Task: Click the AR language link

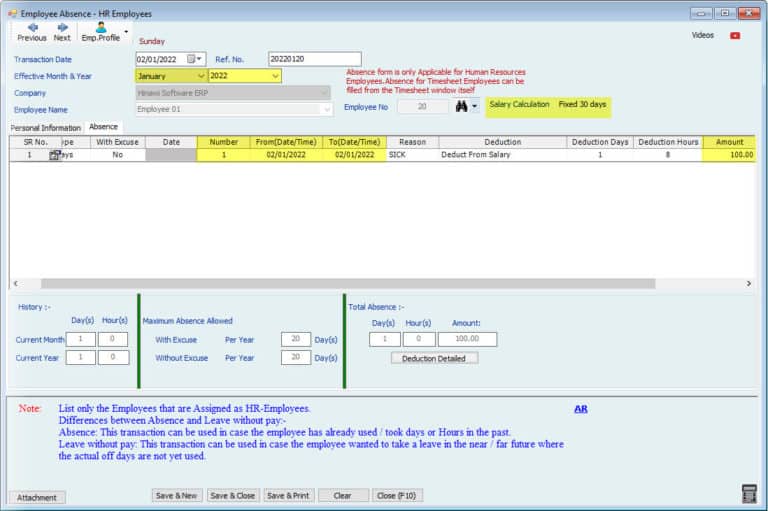Action: (581, 409)
